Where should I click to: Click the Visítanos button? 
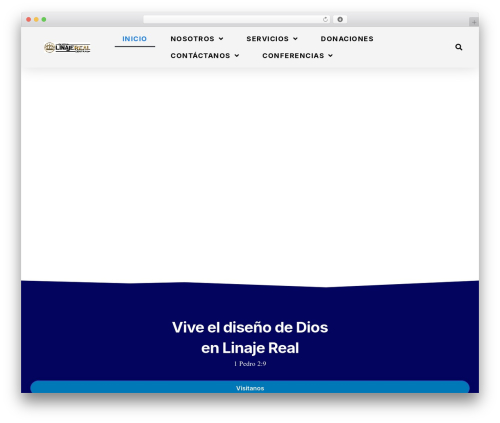[x=250, y=387]
